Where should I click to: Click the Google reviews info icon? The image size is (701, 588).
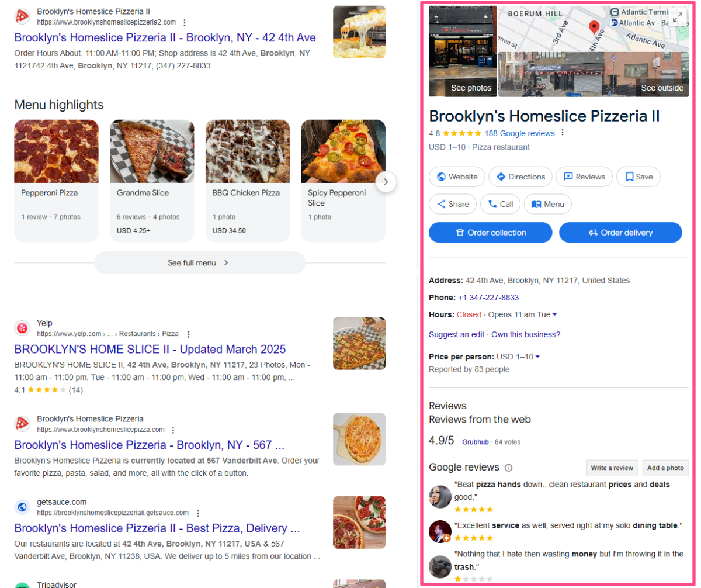[508, 468]
